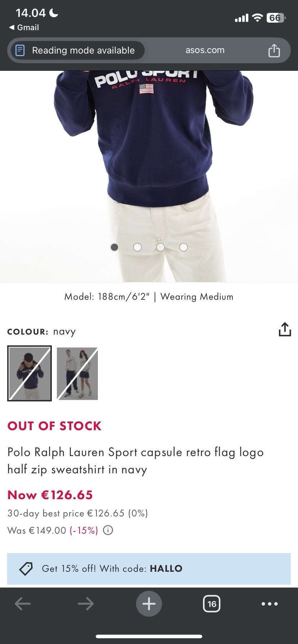Open a new tab with plus button
The height and width of the screenshot is (644, 298).
(149, 604)
